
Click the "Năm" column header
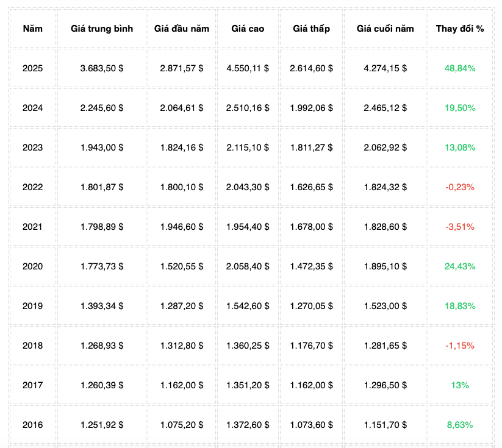click(32, 29)
